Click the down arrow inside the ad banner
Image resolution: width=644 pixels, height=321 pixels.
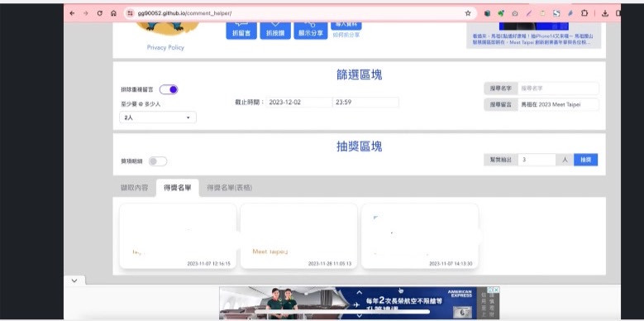click(360, 316)
